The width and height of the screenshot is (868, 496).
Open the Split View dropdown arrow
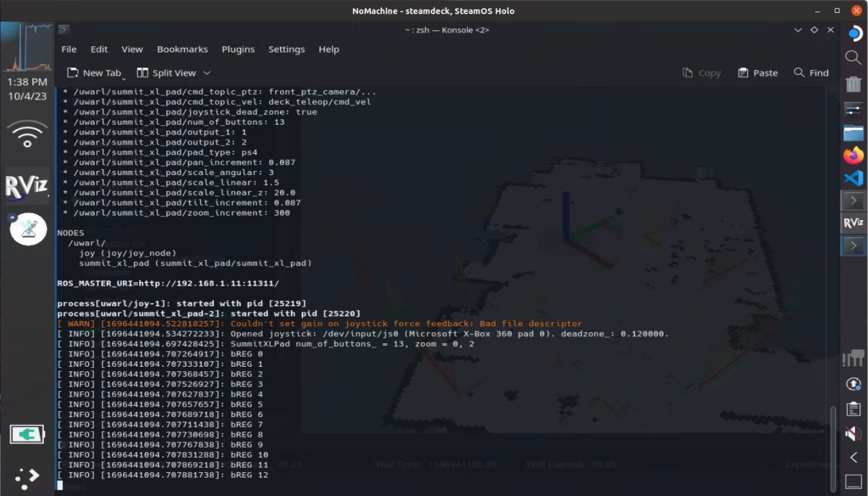207,73
